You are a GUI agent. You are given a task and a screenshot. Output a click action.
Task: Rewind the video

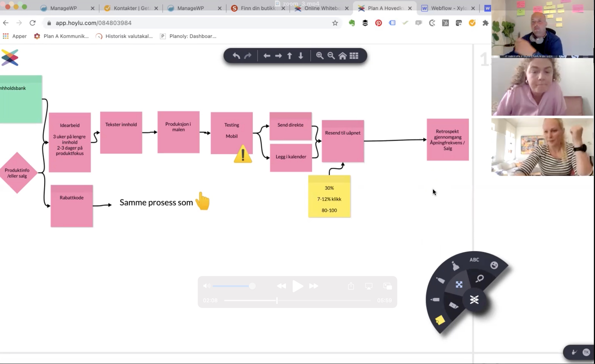point(281,286)
